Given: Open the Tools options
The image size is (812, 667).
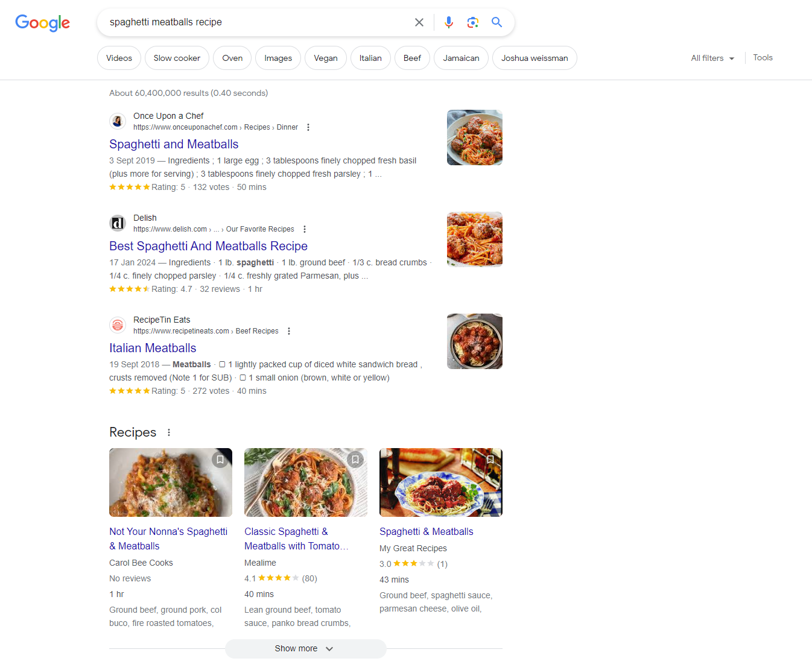Looking at the screenshot, I should (x=763, y=58).
